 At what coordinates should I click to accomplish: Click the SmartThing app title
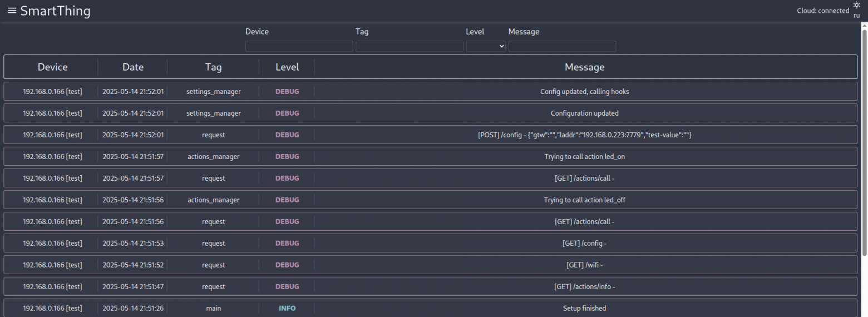[55, 11]
